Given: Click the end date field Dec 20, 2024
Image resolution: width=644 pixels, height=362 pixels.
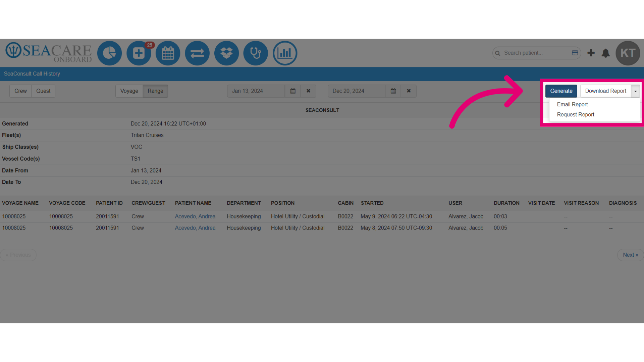Looking at the screenshot, I should click(356, 91).
